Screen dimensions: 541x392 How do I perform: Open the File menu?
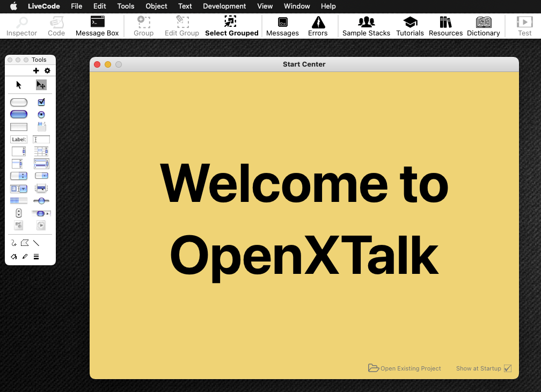click(x=77, y=6)
